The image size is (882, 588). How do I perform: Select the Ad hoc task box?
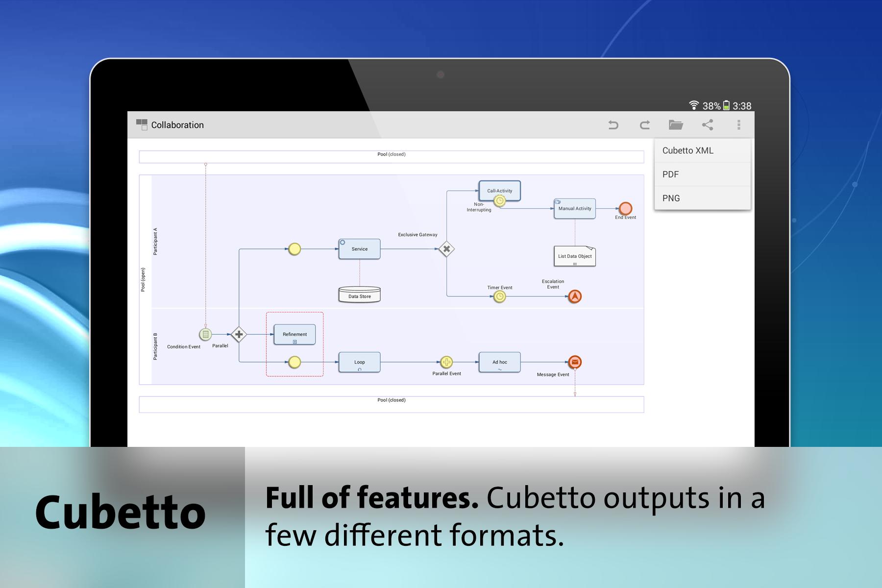pos(499,362)
